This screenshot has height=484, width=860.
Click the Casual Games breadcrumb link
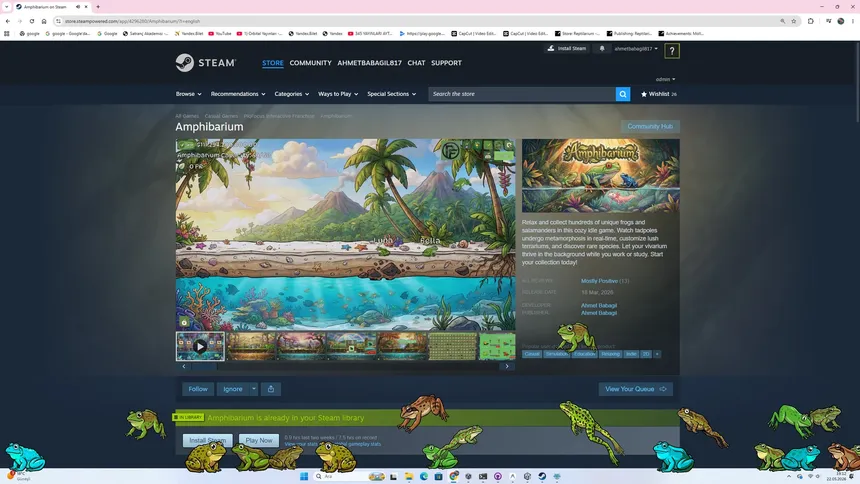click(x=221, y=116)
